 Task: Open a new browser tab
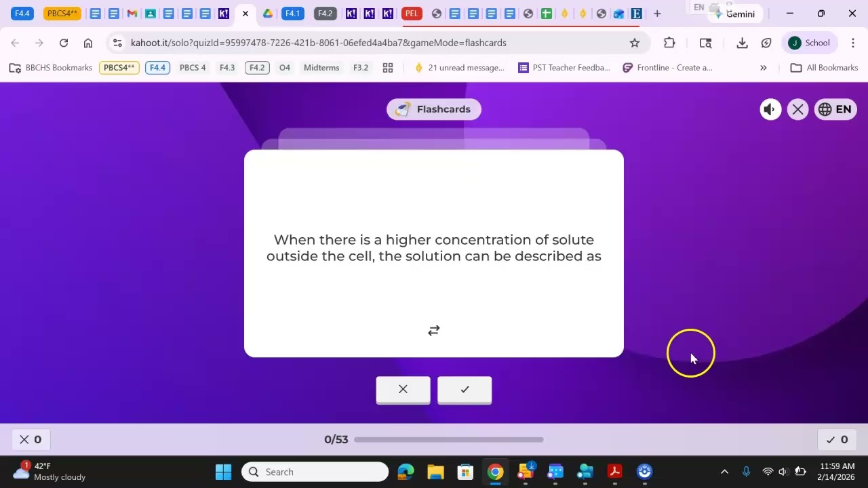coord(657,14)
